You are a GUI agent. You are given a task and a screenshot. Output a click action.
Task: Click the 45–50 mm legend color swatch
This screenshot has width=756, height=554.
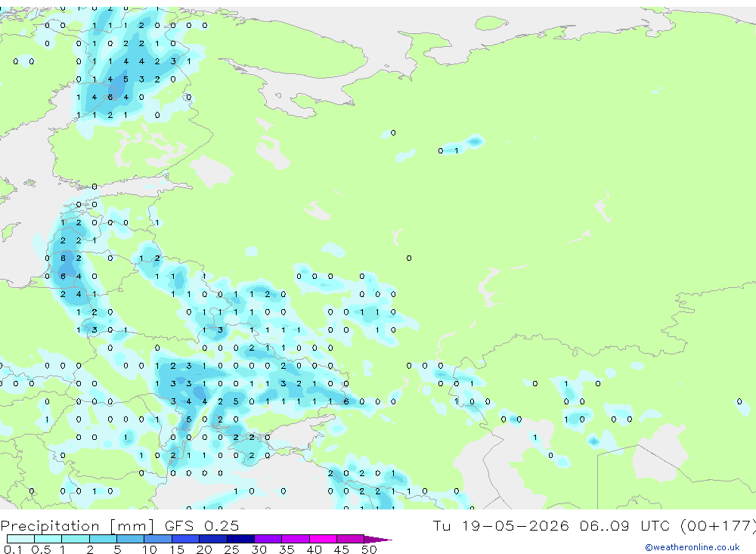[351, 539]
